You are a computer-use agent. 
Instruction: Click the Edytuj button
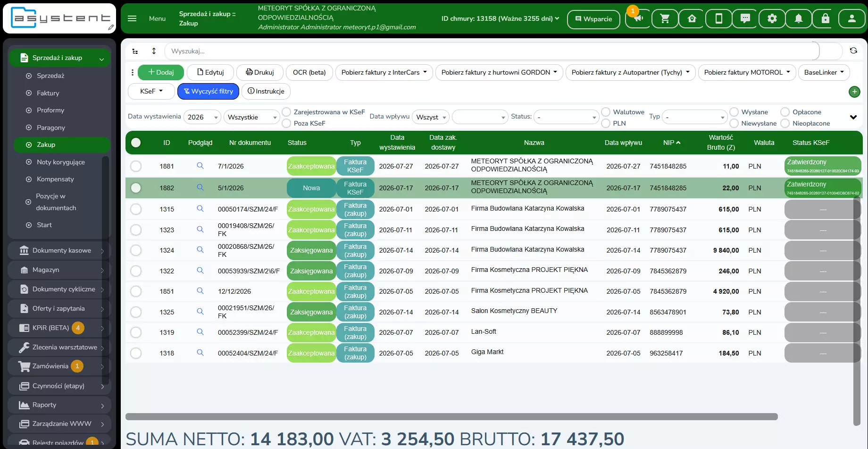[x=210, y=72]
